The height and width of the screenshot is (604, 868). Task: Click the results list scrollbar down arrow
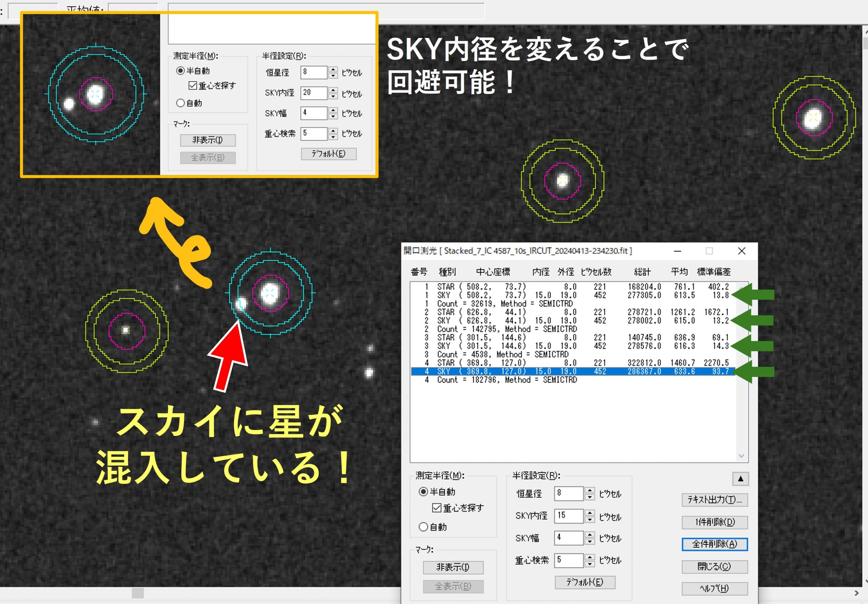coord(741,456)
